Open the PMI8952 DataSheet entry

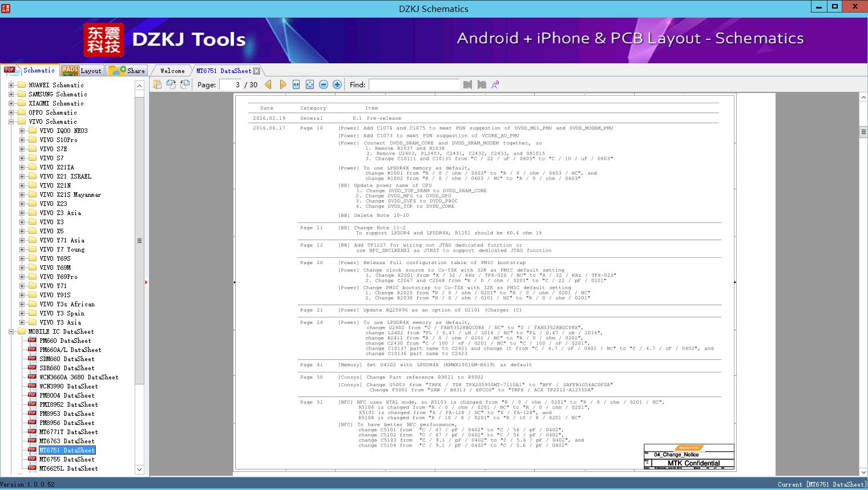(x=68, y=404)
